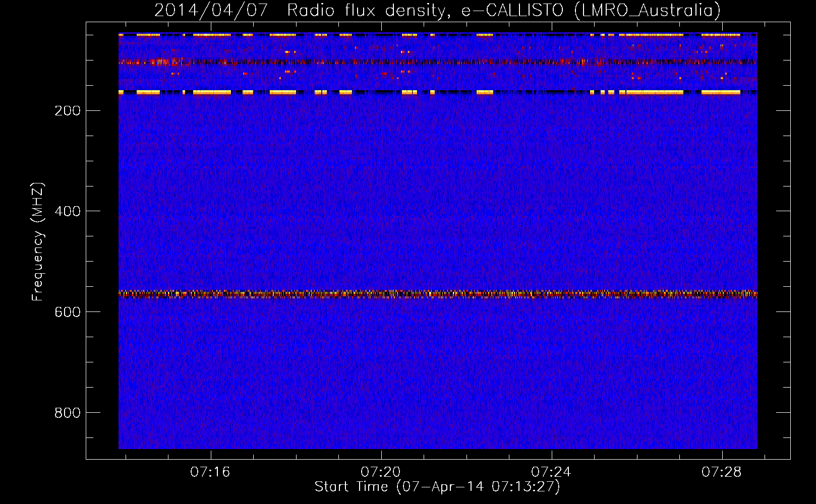Click the "(LMRO_Australia)" station name in the title

(647, 11)
